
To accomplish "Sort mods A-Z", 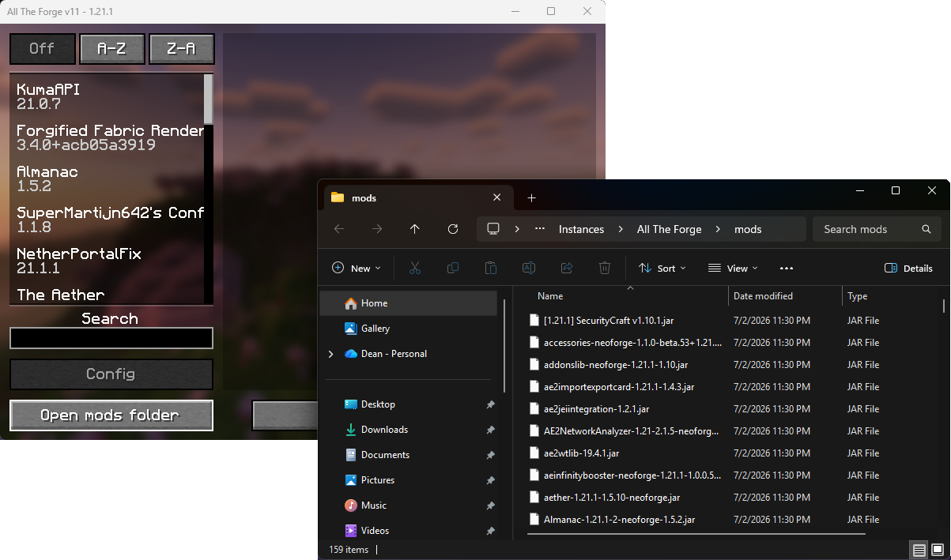I will pyautogui.click(x=111, y=48).
